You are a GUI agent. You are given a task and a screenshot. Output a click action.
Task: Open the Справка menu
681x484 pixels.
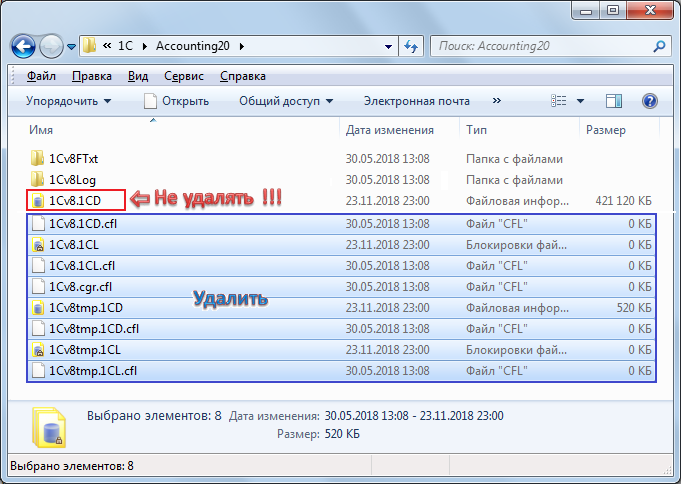[242, 76]
